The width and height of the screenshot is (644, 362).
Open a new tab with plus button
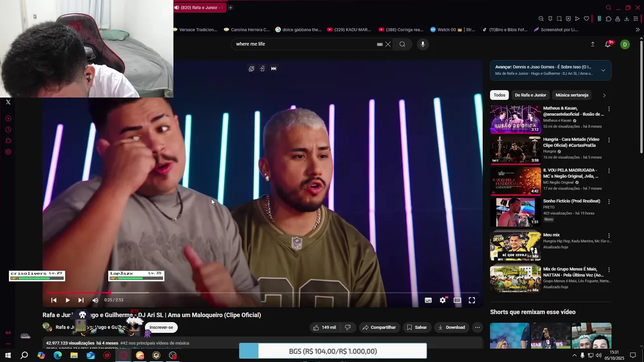tap(230, 8)
